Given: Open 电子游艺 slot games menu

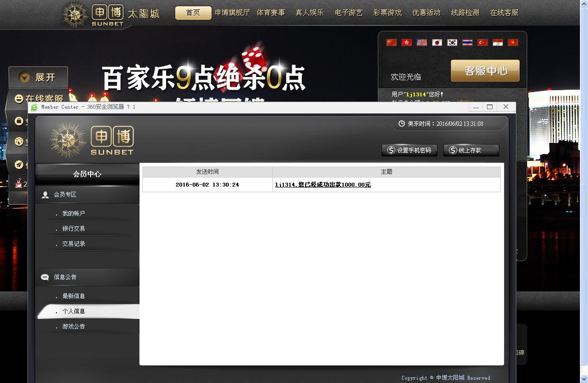Looking at the screenshot, I should [x=349, y=13].
